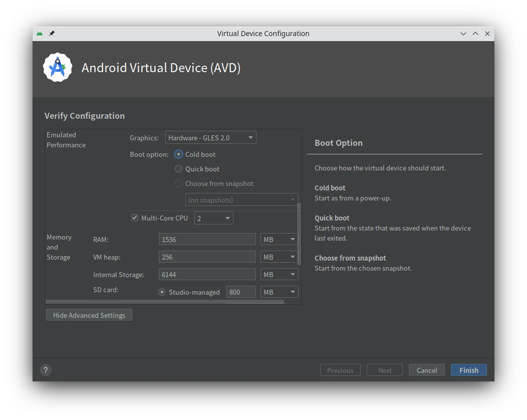Click the window menu chevron down icon
527x420 pixels.
(463, 34)
